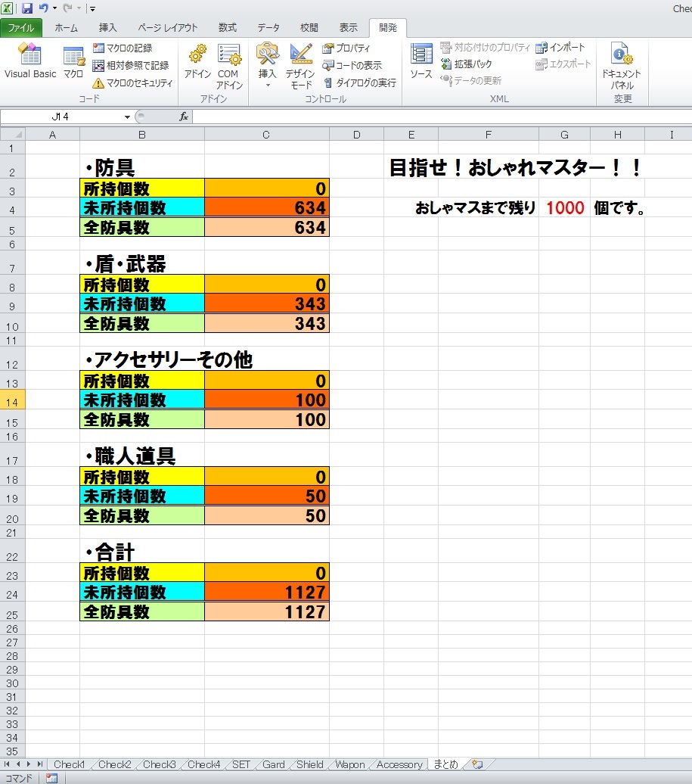Click the Select All corner button
This screenshot has height=784, width=692.
[13, 135]
